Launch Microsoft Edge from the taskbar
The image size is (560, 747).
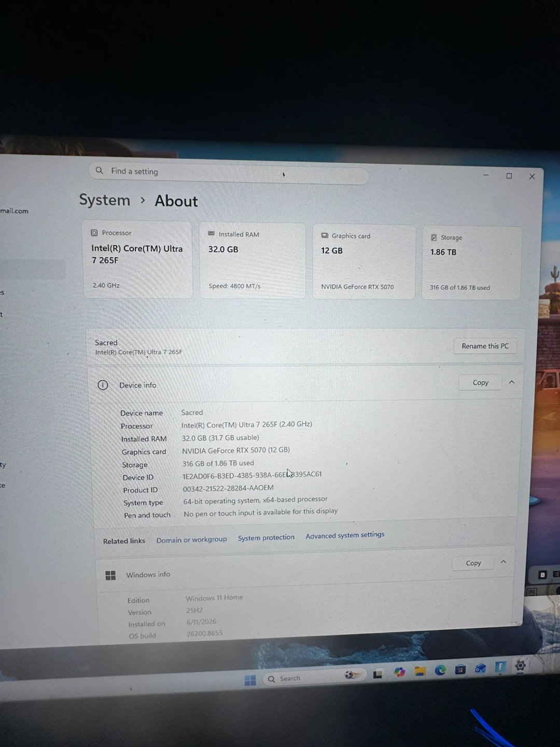(x=440, y=670)
